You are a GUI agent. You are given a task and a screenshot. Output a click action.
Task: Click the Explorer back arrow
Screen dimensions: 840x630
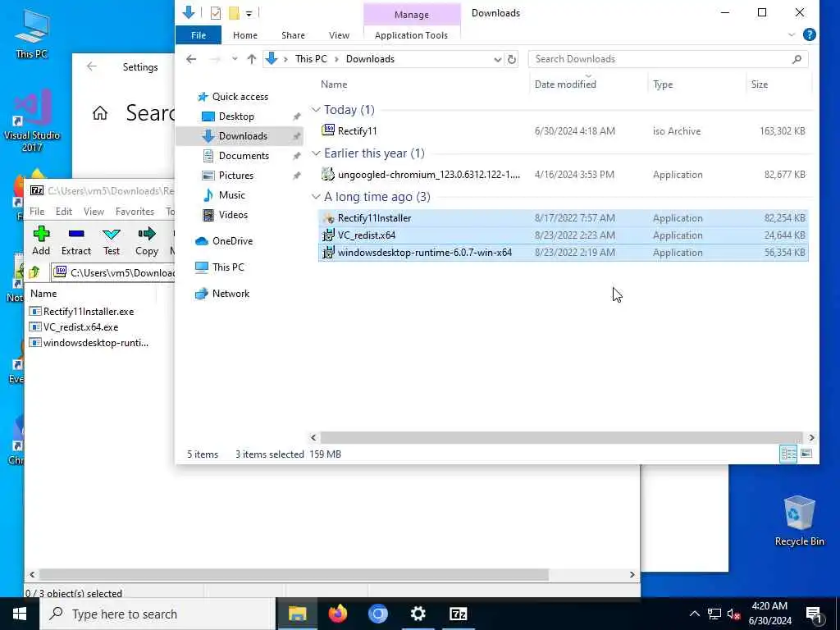click(x=191, y=59)
